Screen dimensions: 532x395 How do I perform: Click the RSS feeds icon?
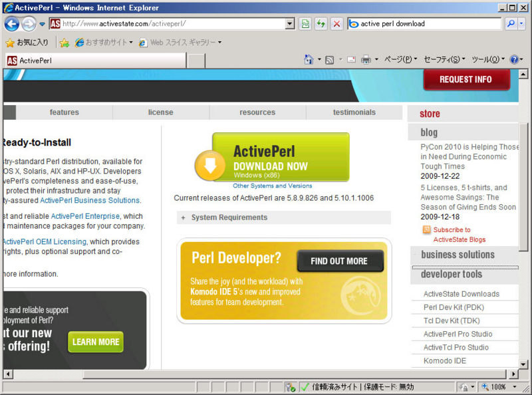[x=329, y=60]
